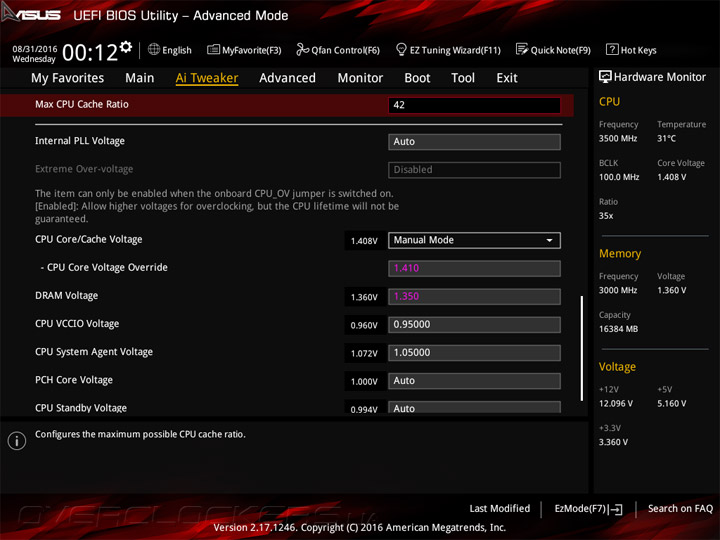Click the 08/31/2016 date text
This screenshot has width=720, height=540.
coord(35,49)
